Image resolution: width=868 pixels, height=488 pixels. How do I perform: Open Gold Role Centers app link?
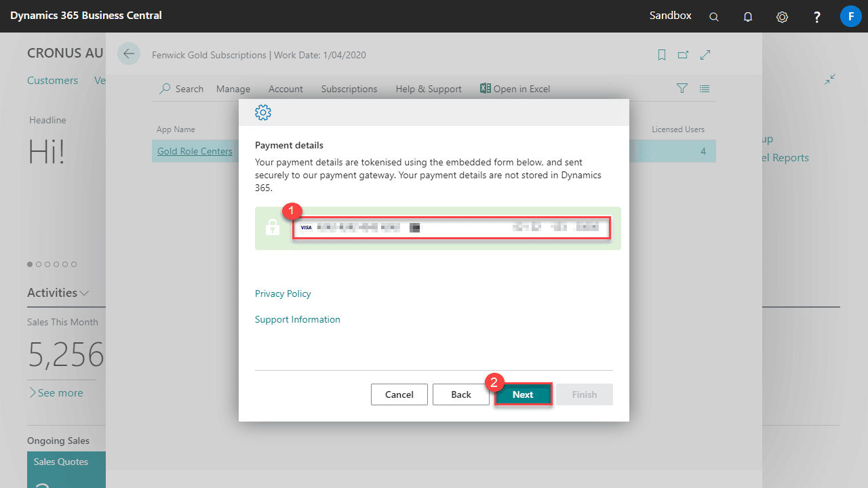pyautogui.click(x=195, y=151)
